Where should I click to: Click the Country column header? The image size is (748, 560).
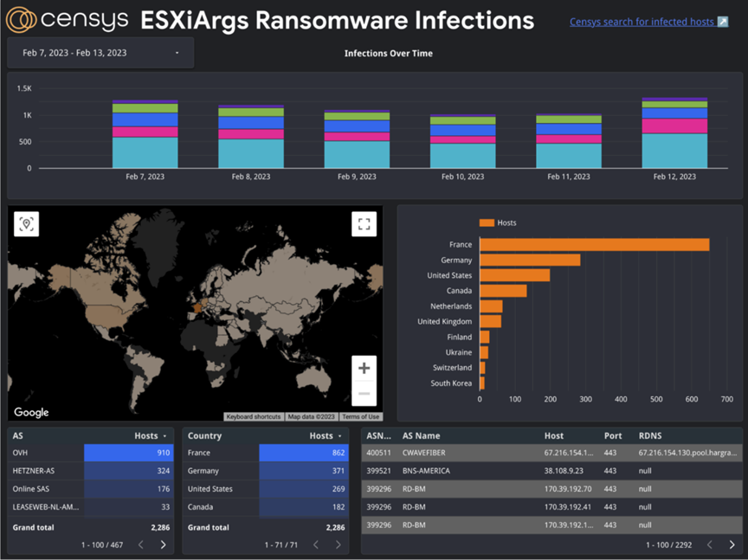[204, 435]
